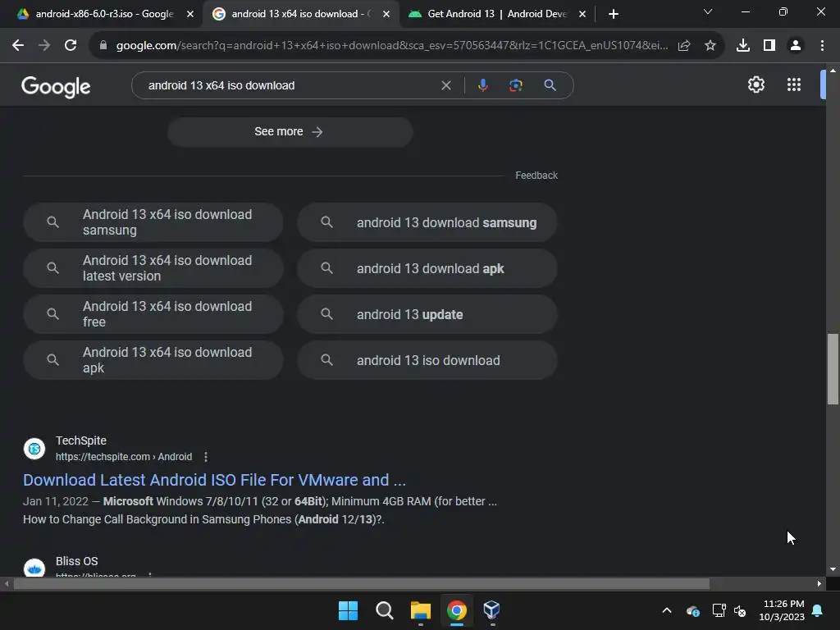Click the vertical scrollbar thumb
Screen dimensions: 840x630
click(x=833, y=369)
